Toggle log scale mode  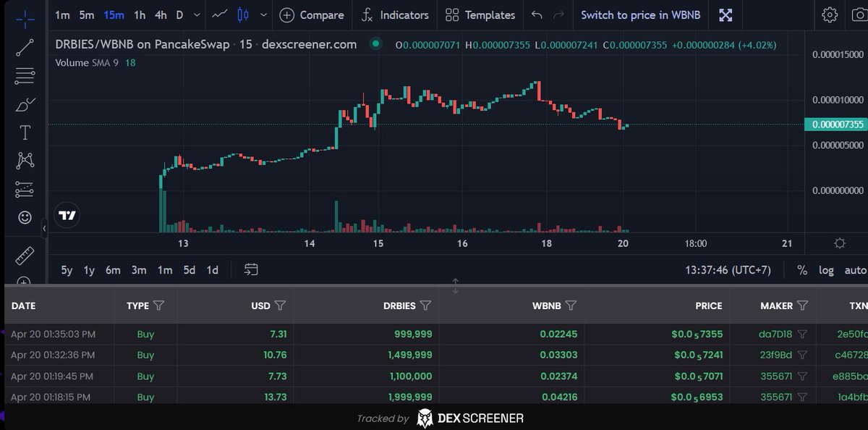[x=826, y=270]
